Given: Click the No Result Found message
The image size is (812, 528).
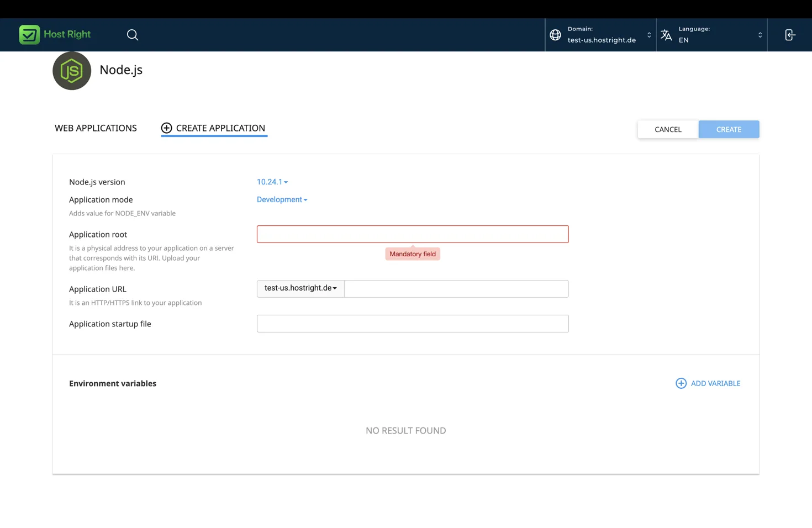Looking at the screenshot, I should tap(405, 430).
